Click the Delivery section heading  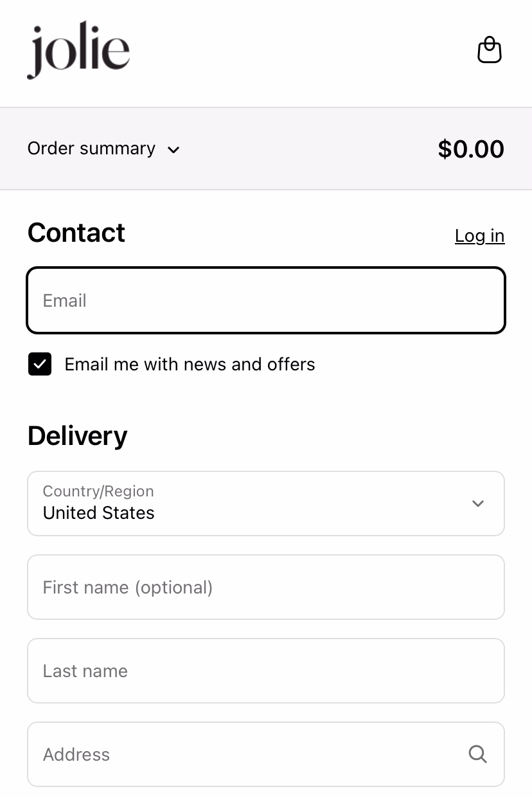pos(78,436)
